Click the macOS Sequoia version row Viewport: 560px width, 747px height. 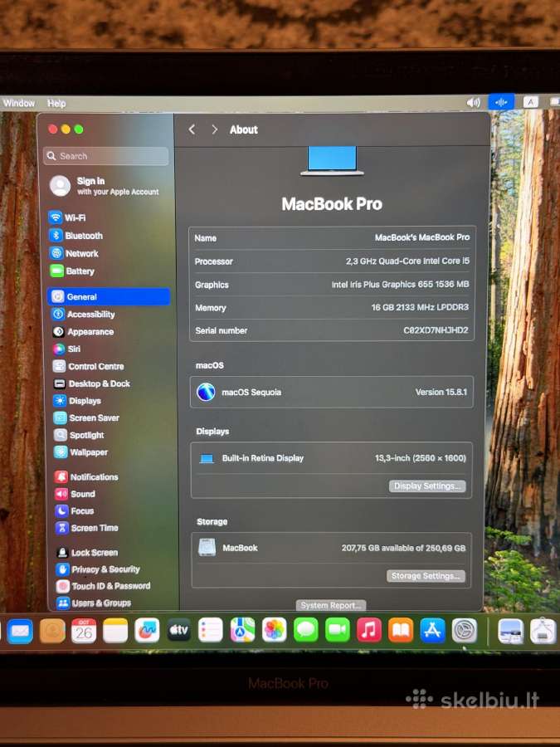pyautogui.click(x=331, y=392)
